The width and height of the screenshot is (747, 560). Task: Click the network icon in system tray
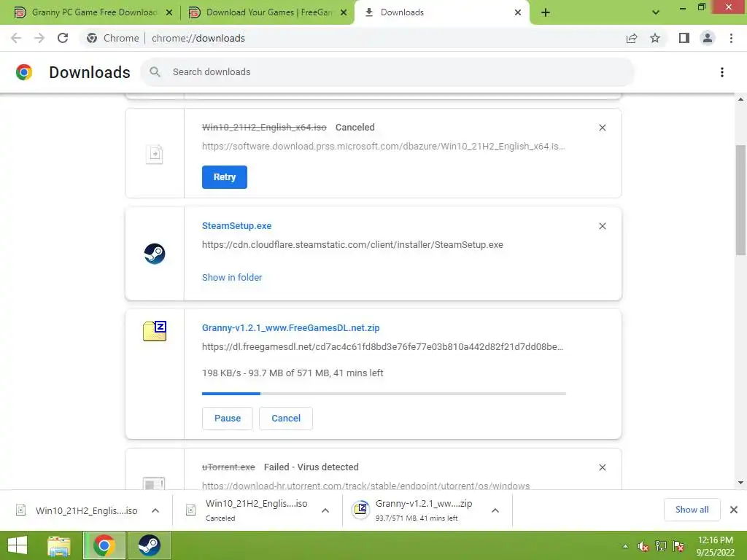[661, 546]
